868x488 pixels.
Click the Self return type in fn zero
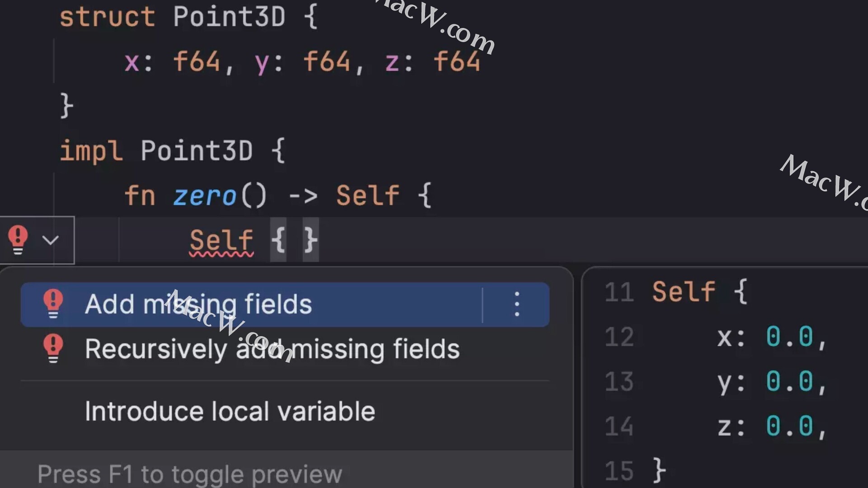368,196
